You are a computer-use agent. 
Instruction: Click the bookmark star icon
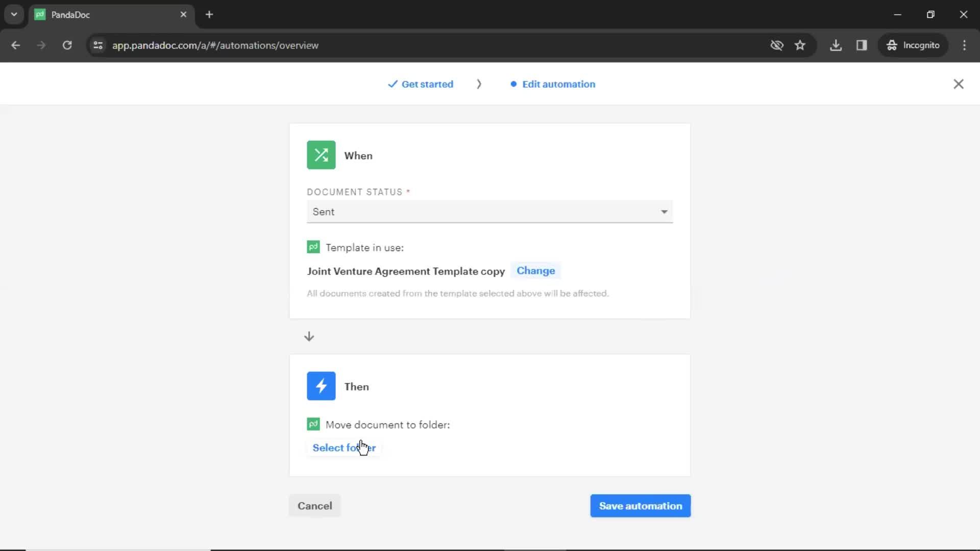pos(802,45)
